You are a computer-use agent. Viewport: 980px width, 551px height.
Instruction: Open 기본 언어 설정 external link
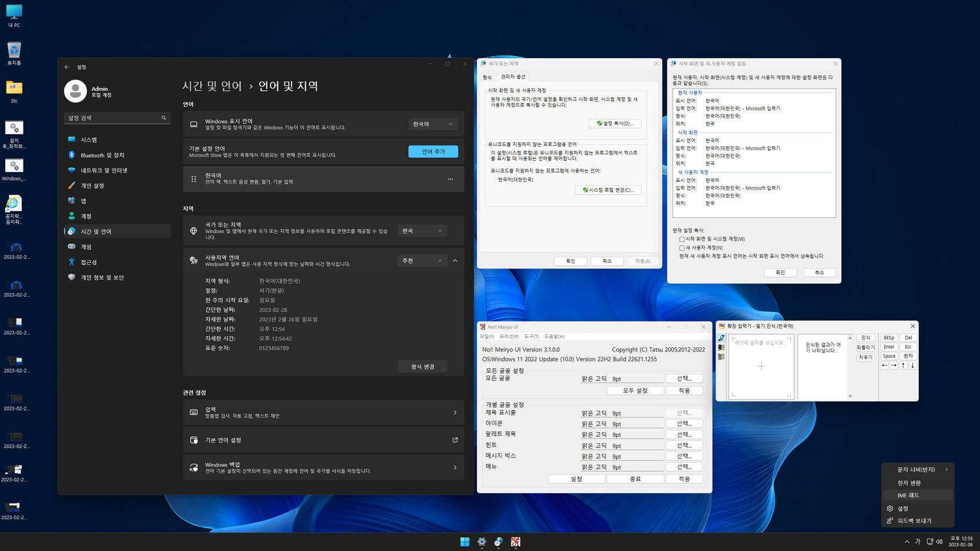point(455,440)
